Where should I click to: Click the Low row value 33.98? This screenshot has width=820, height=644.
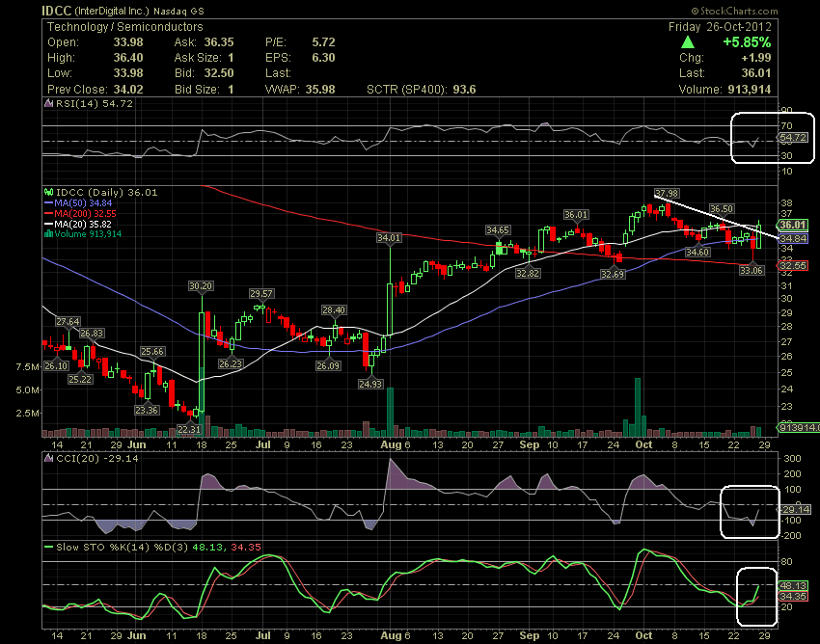click(x=128, y=73)
